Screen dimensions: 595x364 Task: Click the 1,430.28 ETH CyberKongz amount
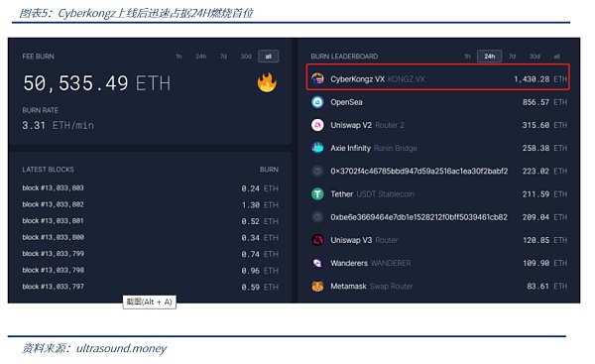pyautogui.click(x=540, y=79)
